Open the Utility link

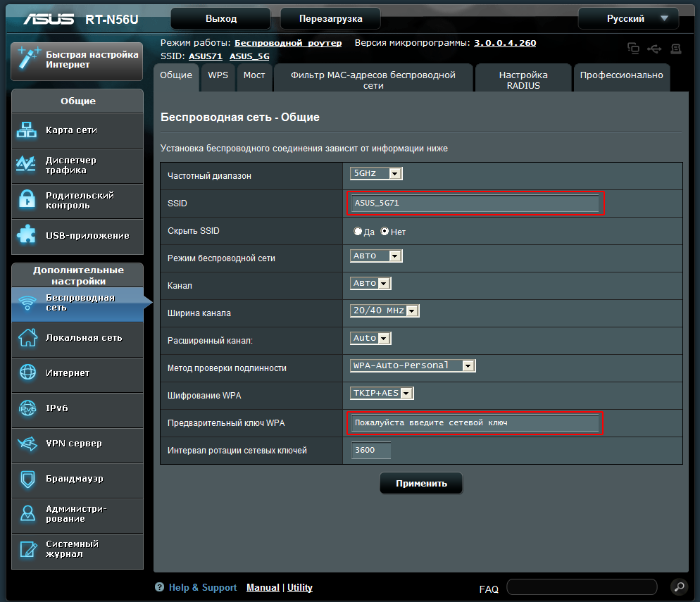[299, 587]
